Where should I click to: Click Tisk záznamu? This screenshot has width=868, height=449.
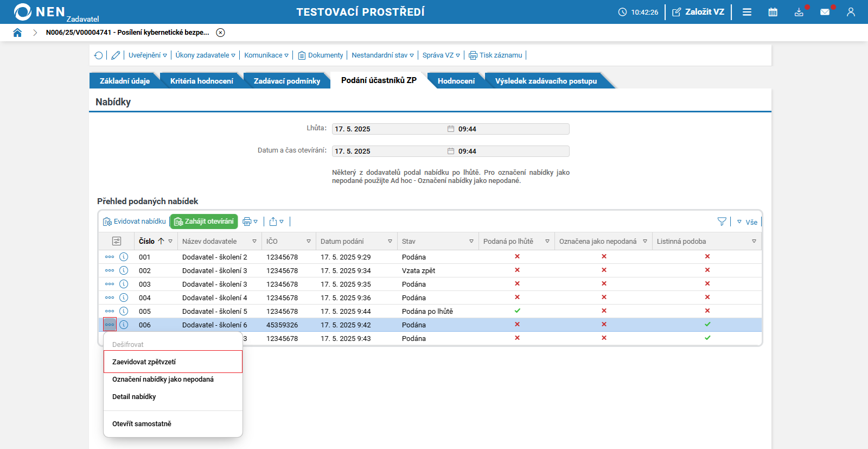[495, 55]
